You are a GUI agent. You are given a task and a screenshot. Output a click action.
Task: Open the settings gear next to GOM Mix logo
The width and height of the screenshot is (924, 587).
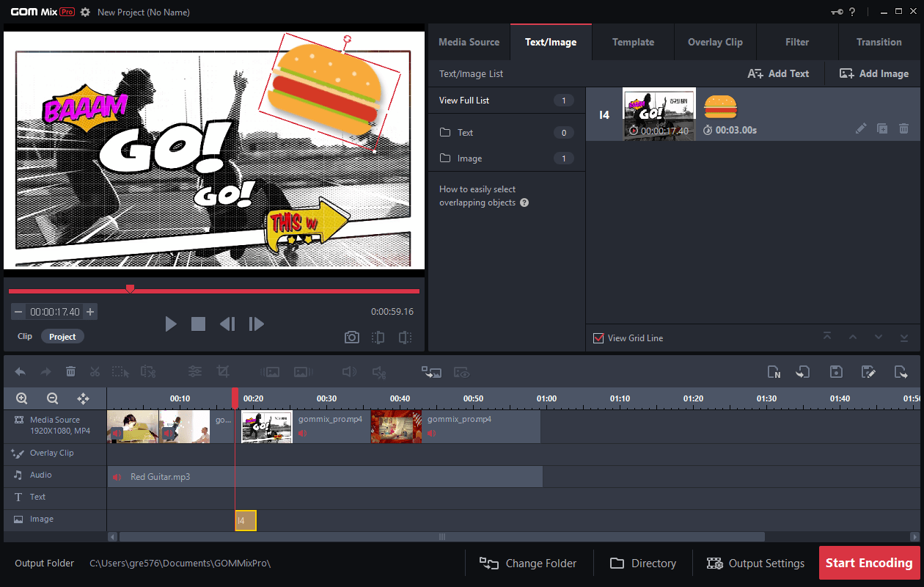(87, 12)
